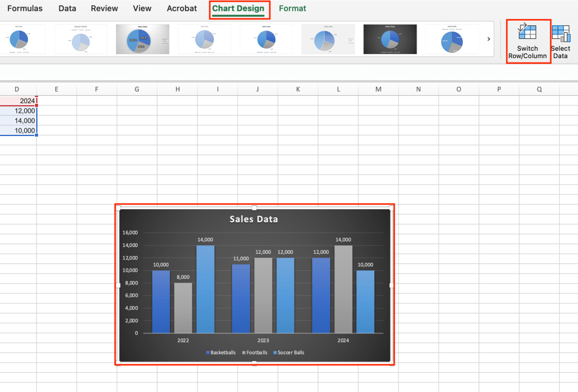Image resolution: width=578 pixels, height=392 pixels.
Task: Click the Footballs legend entry
Action: click(x=255, y=353)
